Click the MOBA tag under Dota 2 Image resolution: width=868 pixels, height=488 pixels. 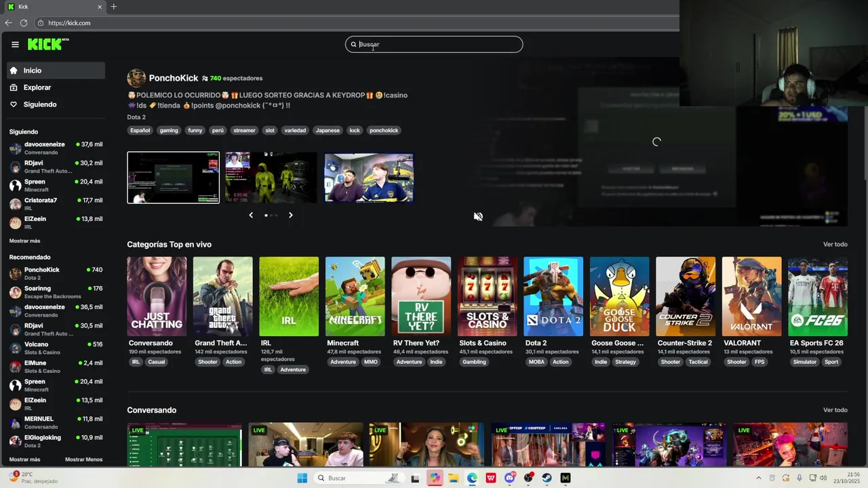tap(536, 362)
